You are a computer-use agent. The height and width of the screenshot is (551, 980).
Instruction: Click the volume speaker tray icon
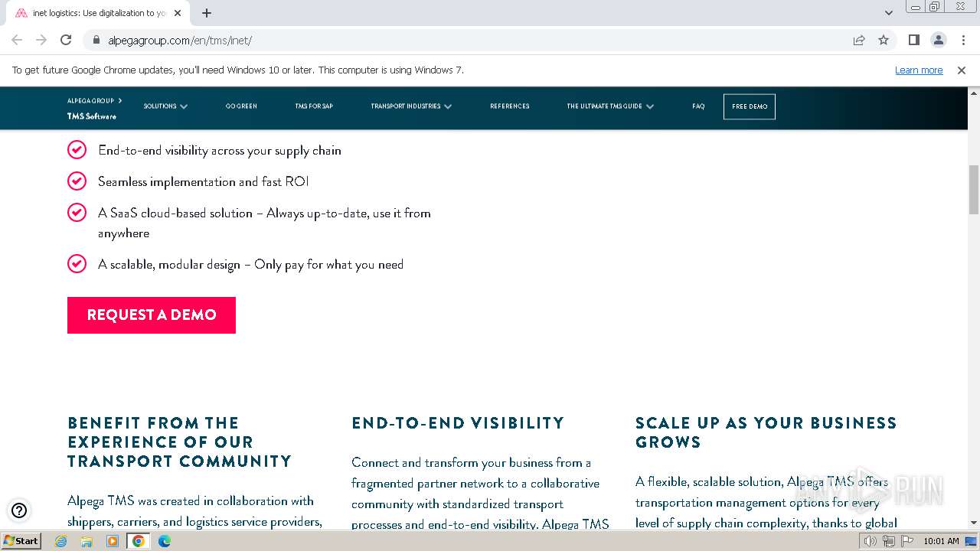tap(871, 541)
